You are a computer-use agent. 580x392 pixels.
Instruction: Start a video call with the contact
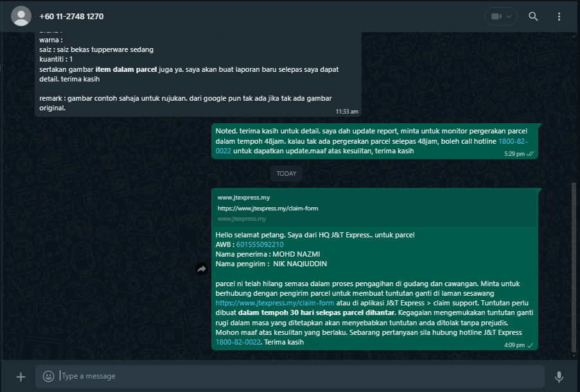(x=496, y=16)
